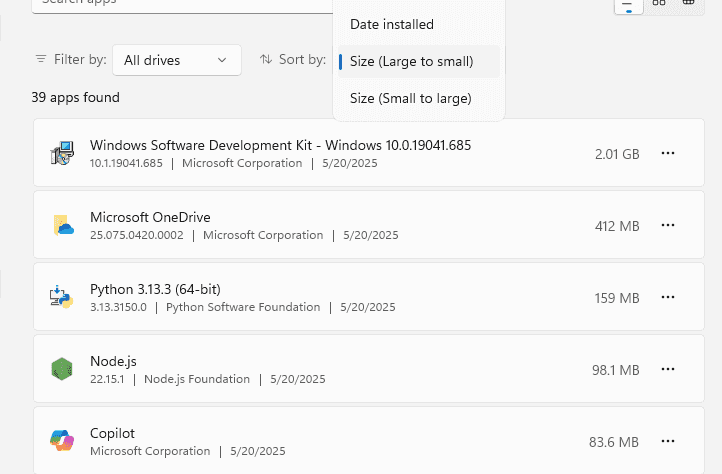Screen dimensions: 722x474
Task: Click the Node.js green hexagon icon
Action: 62,369
